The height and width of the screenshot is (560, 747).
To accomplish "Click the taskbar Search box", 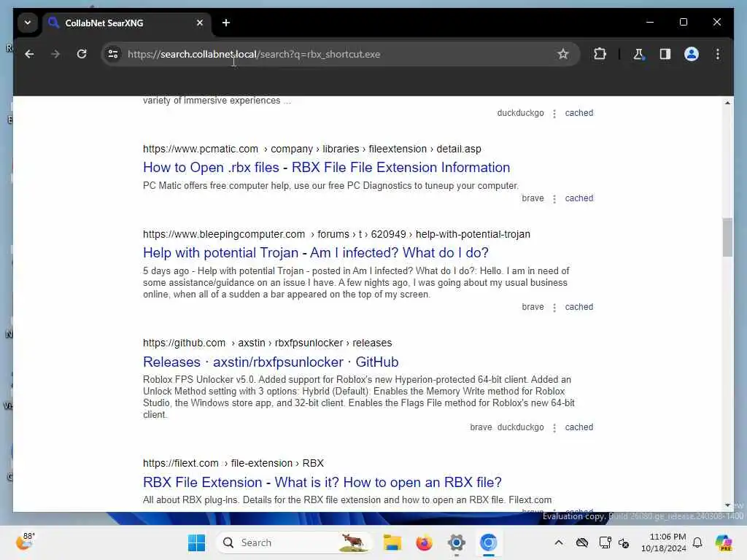I will (294, 542).
